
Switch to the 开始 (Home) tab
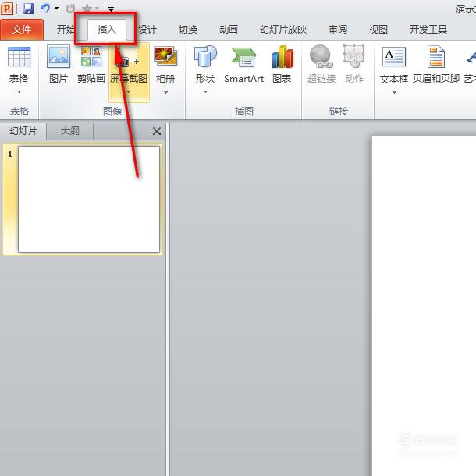[x=65, y=30]
